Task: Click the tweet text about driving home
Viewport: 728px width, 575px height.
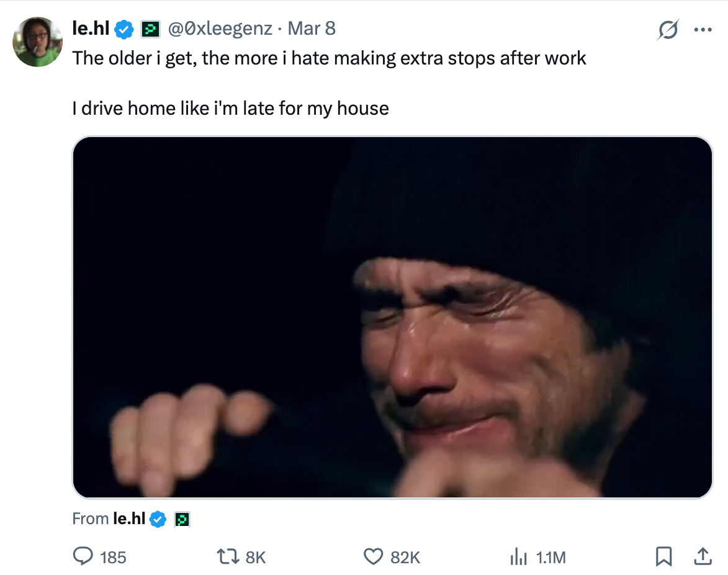Action: click(230, 109)
